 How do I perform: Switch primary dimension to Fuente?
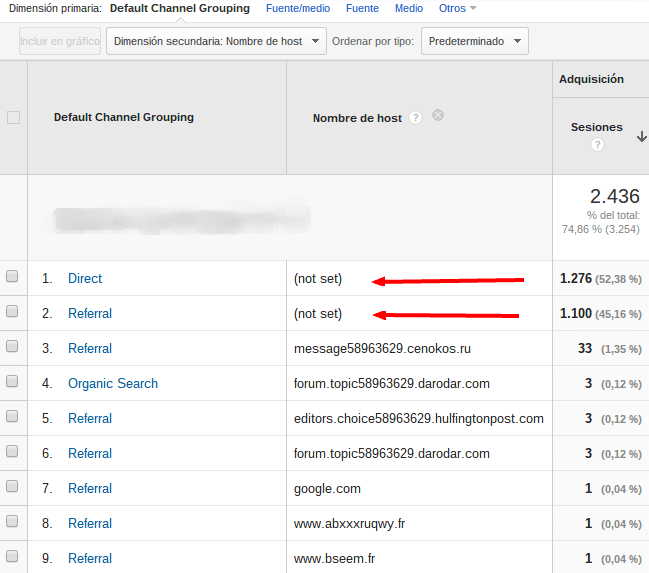(x=362, y=8)
